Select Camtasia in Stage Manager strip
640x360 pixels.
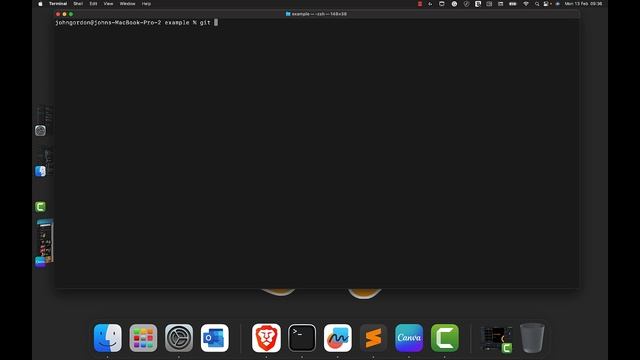pos(40,207)
